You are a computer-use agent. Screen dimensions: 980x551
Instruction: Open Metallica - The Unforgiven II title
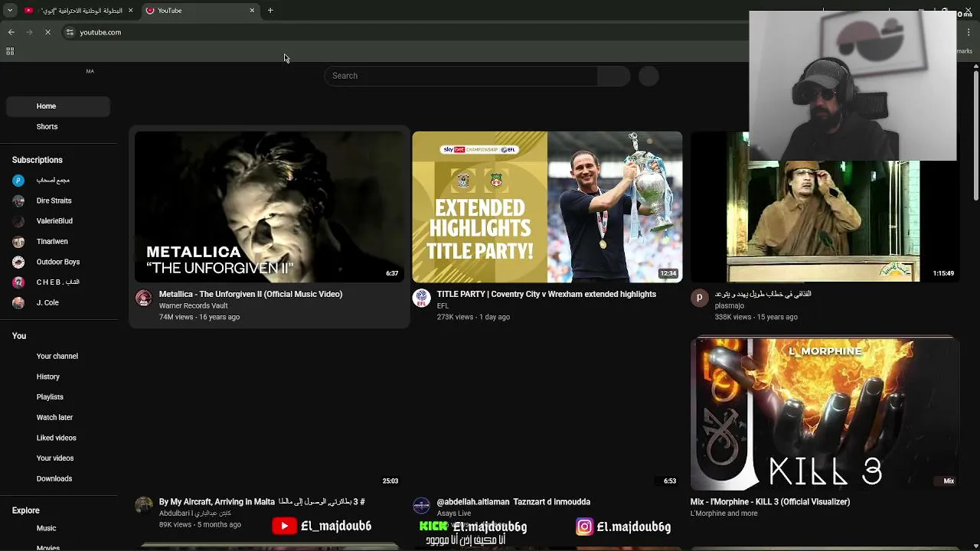point(250,294)
